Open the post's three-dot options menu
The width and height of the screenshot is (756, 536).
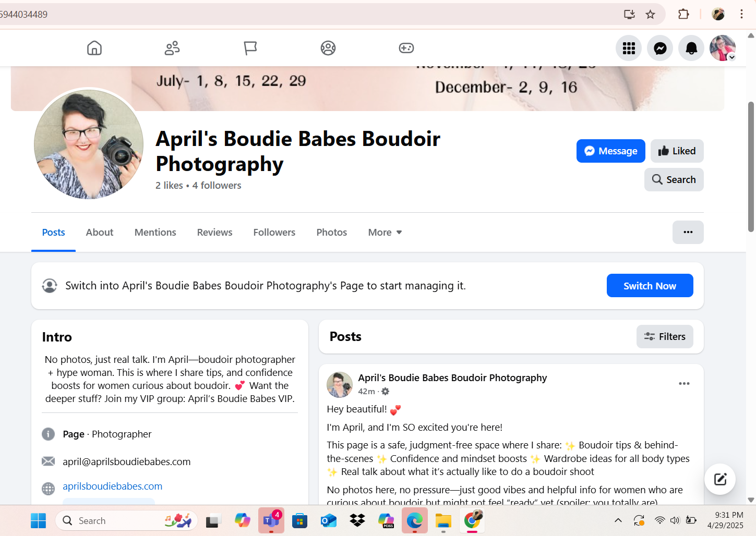click(684, 384)
